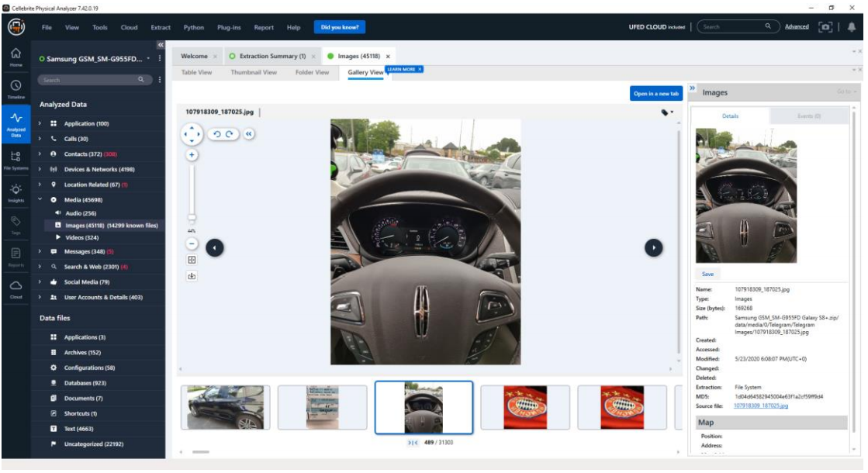Image resolution: width=868 pixels, height=473 pixels.
Task: Switch to Folder View tab
Action: point(312,72)
